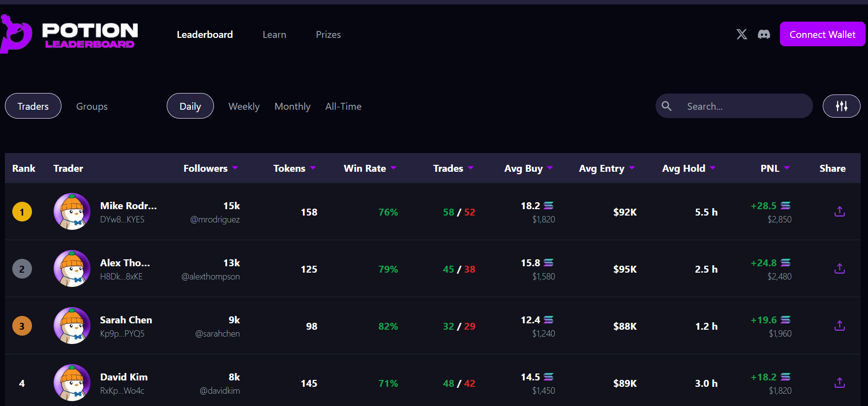Click Mike Rodr... avatar image
Screen dimensions: 868x406
72,212
